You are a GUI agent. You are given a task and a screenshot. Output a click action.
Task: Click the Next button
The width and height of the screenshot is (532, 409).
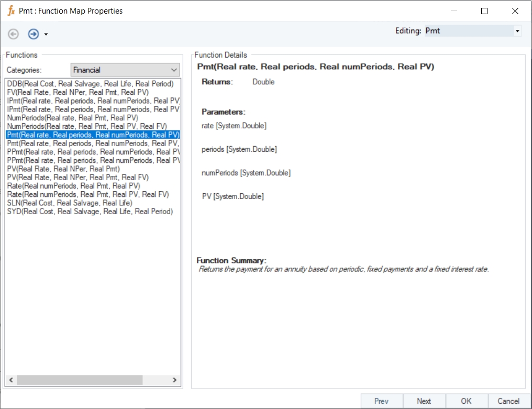pos(424,401)
